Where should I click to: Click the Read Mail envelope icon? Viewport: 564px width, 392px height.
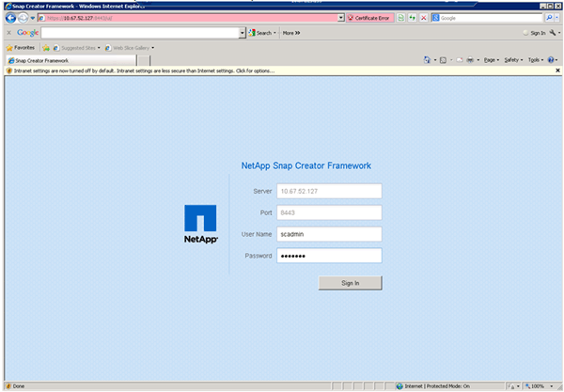pyautogui.click(x=460, y=60)
